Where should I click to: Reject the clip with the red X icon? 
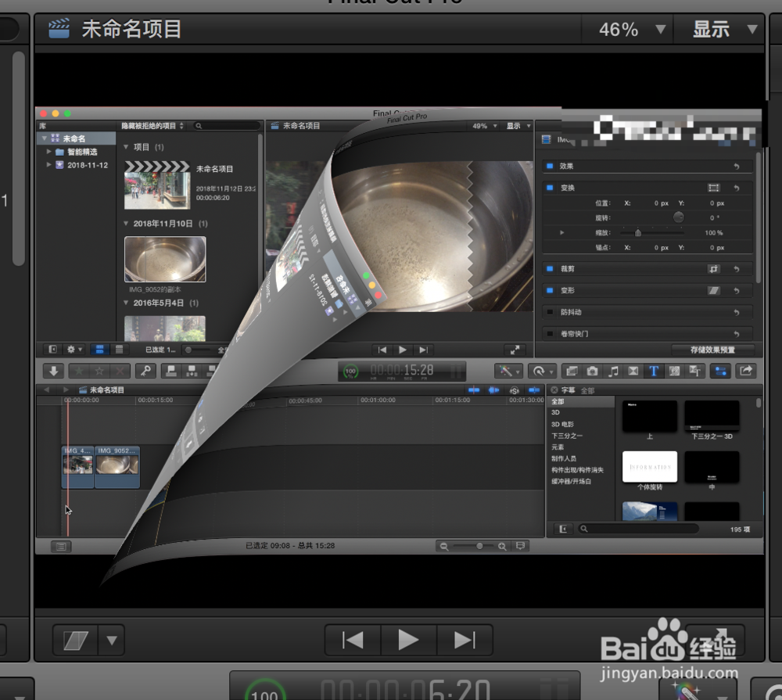[x=120, y=371]
